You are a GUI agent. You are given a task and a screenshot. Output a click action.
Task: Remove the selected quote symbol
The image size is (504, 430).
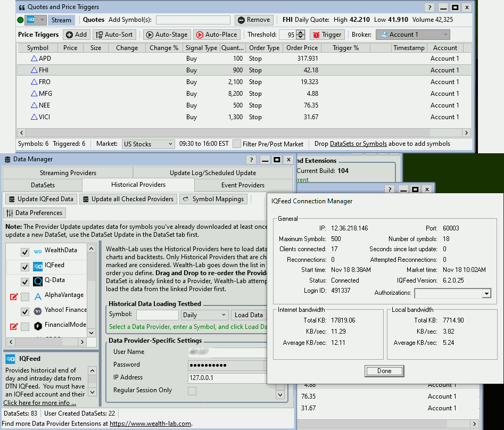click(253, 20)
